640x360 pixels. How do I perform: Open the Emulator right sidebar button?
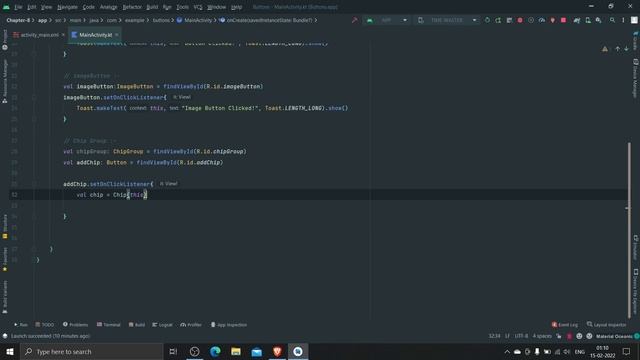tap(635, 247)
